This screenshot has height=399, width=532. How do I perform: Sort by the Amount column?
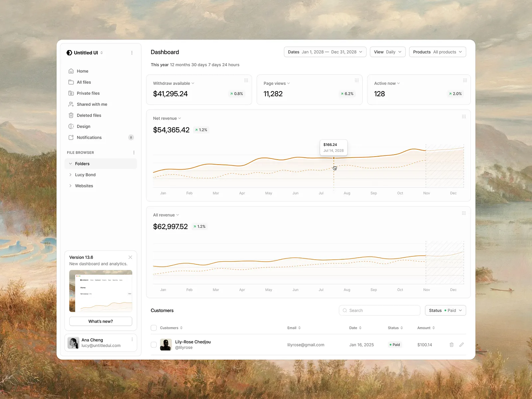point(426,328)
